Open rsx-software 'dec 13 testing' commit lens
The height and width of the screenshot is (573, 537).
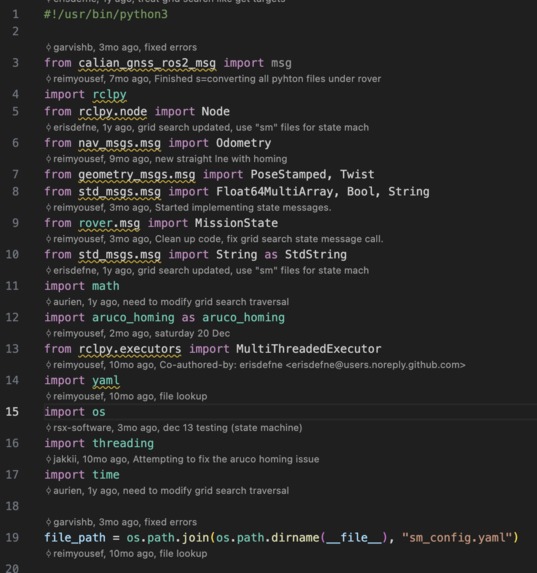pyautogui.click(x=174, y=428)
